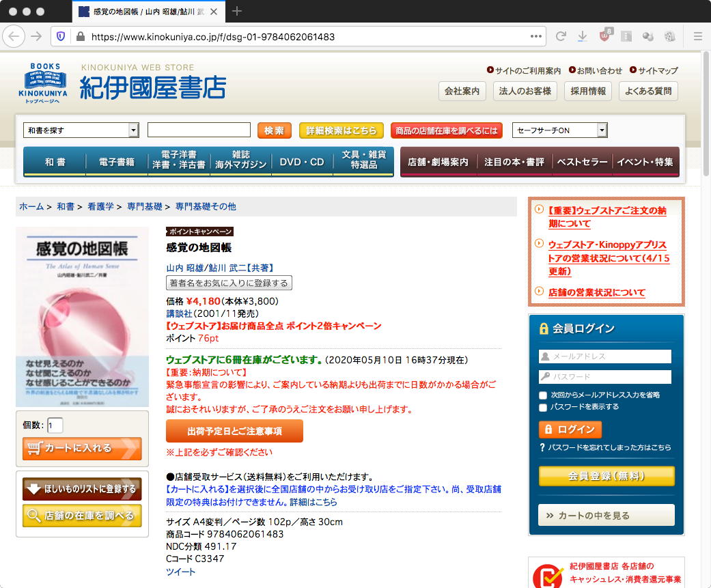The height and width of the screenshot is (588, 711).
Task: Open the 注目の本・書評 tab
Action: coord(514,162)
